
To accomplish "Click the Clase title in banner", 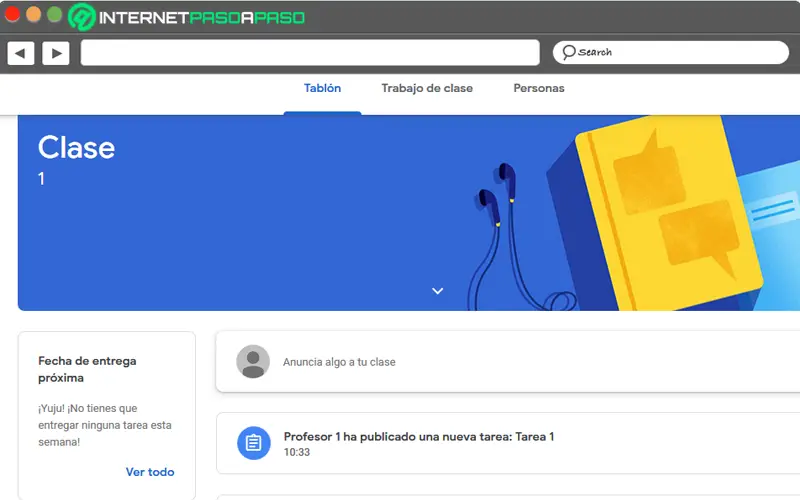I will click(77, 148).
